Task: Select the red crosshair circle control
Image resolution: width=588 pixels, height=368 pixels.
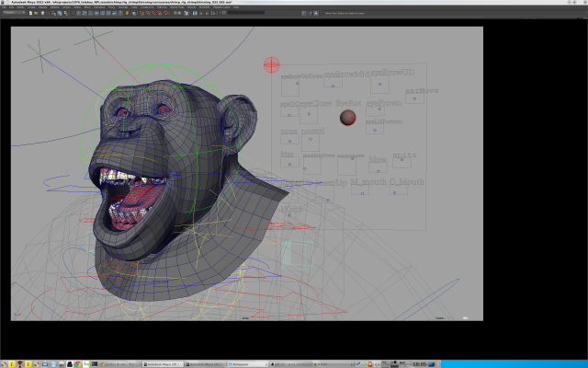Action: pos(271,64)
